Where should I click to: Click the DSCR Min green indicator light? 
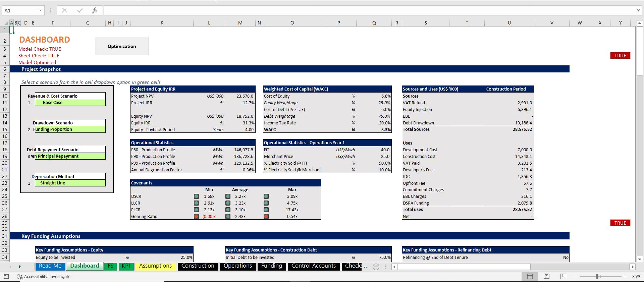point(196,196)
